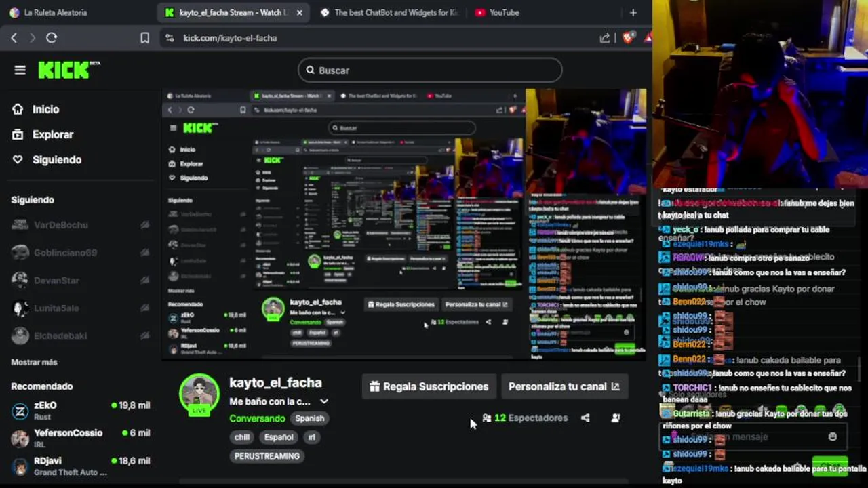Open Explorar in the sidebar
Viewport: 868px width, 488px height.
tap(53, 134)
